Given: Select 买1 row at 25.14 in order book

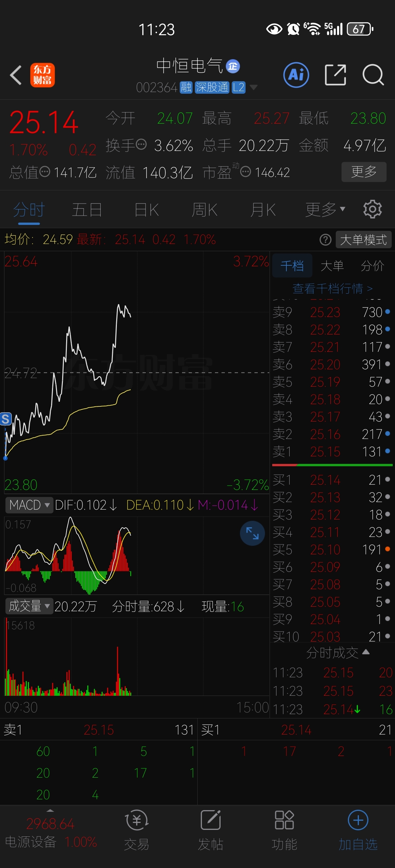Looking at the screenshot, I should [x=332, y=480].
